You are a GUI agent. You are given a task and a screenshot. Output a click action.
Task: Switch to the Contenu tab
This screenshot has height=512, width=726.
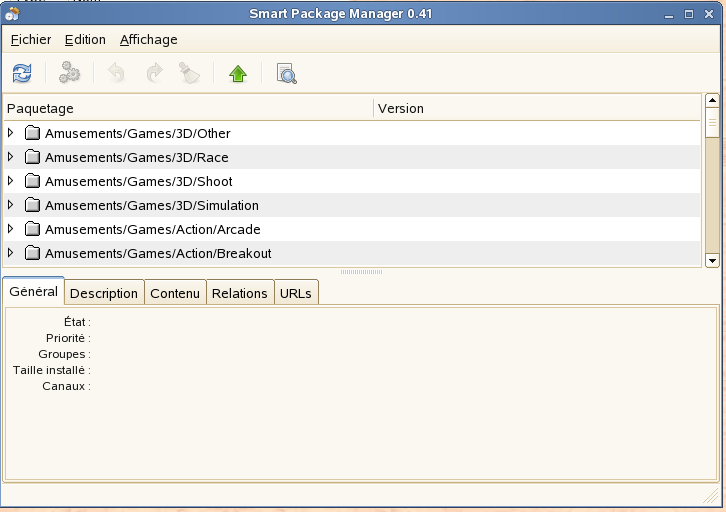click(x=175, y=293)
